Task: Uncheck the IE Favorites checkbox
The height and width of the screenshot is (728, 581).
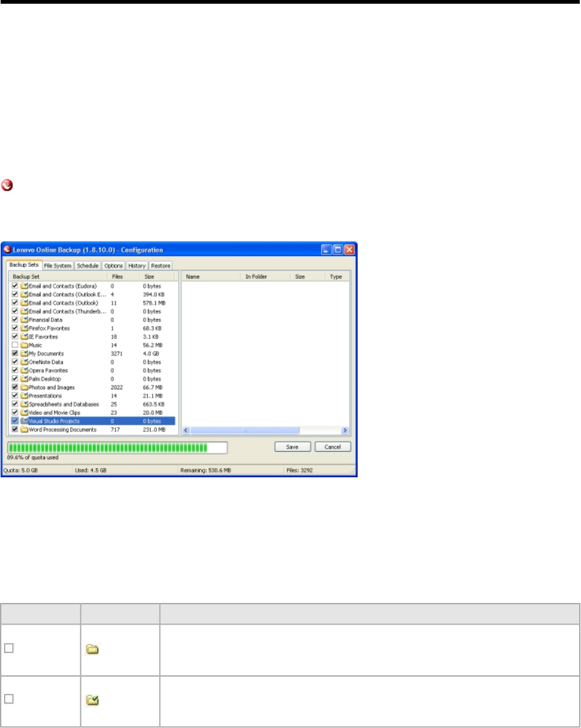Action: click(15, 336)
